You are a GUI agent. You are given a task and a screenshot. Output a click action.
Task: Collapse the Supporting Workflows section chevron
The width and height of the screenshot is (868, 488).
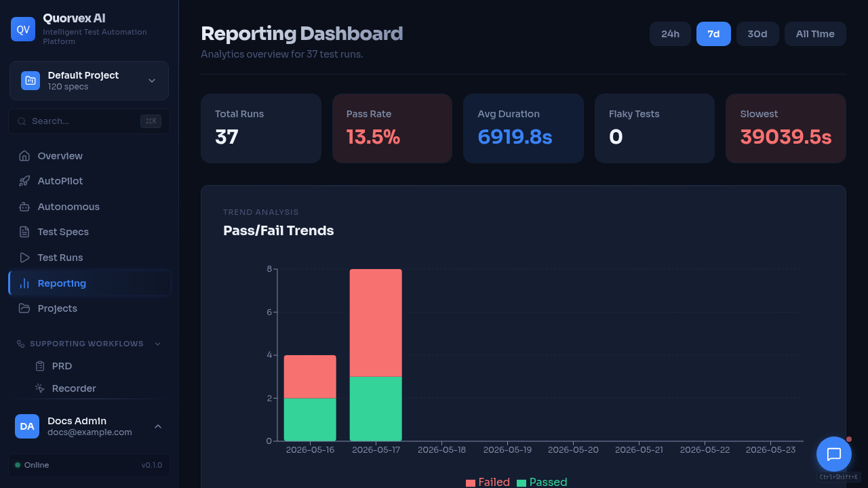157,344
